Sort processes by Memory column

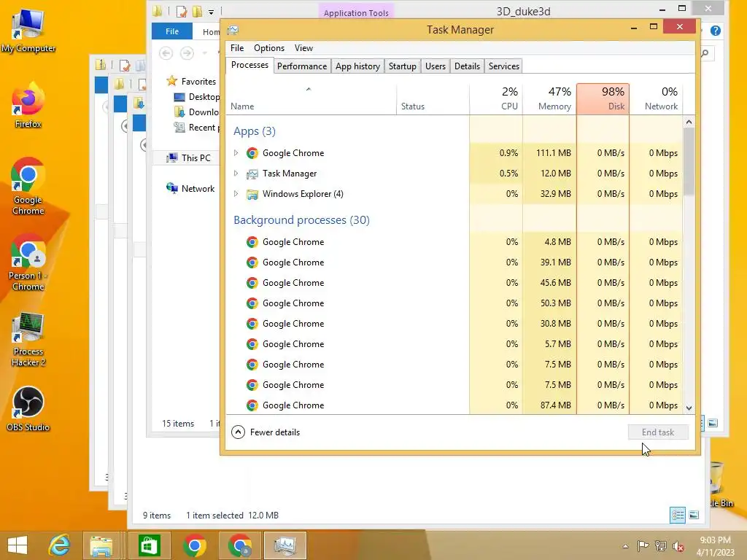pyautogui.click(x=550, y=99)
